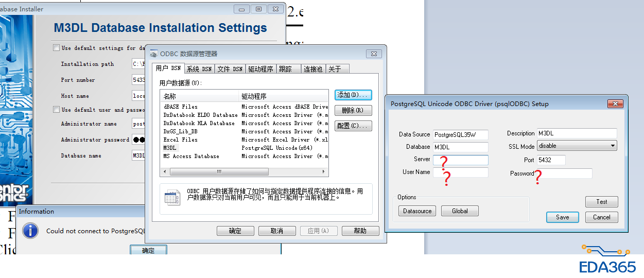The height and width of the screenshot is (278, 644).
Task: Select the DxDatabook ELDO Database entry
Action: tap(245, 115)
